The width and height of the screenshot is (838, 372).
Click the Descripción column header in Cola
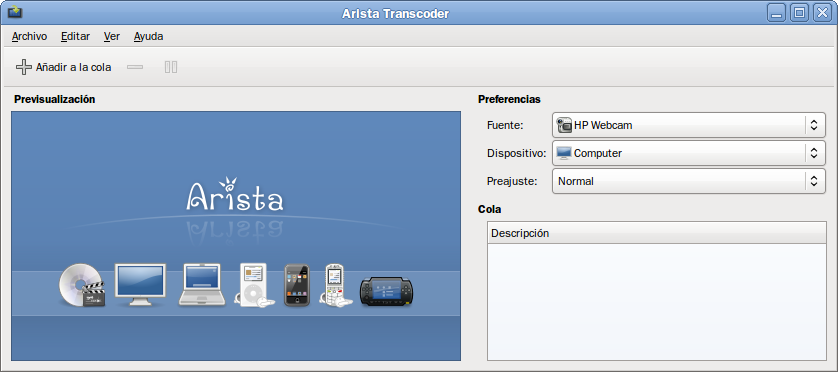[x=657, y=233]
